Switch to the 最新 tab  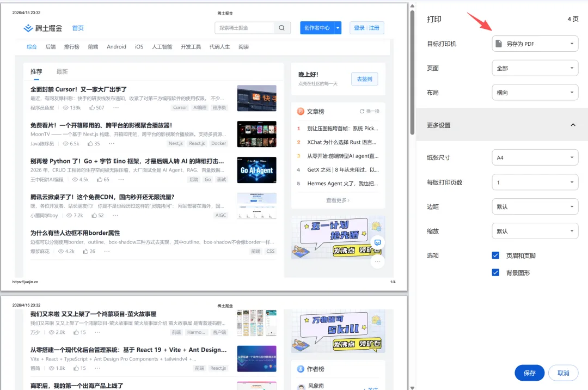click(62, 71)
